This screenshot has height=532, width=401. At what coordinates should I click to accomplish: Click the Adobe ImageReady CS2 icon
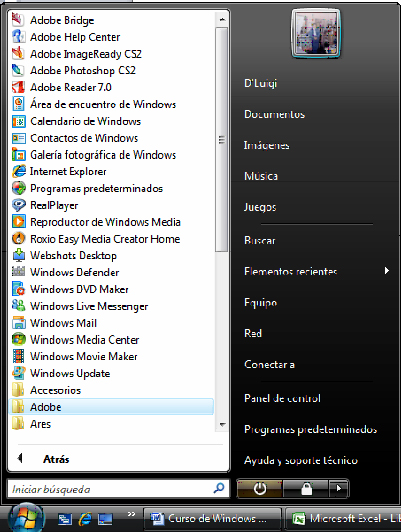pyautogui.click(x=18, y=54)
